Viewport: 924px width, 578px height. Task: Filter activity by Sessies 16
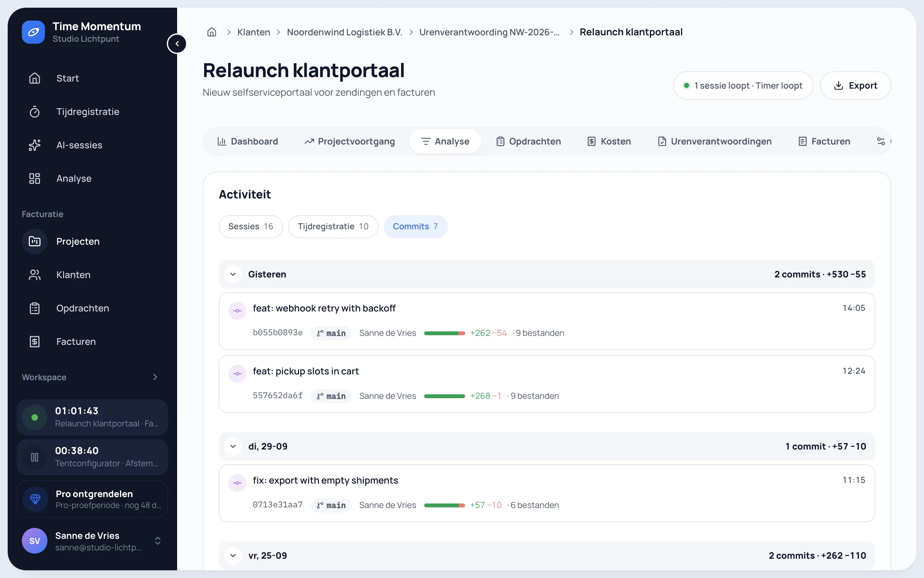[x=251, y=227]
